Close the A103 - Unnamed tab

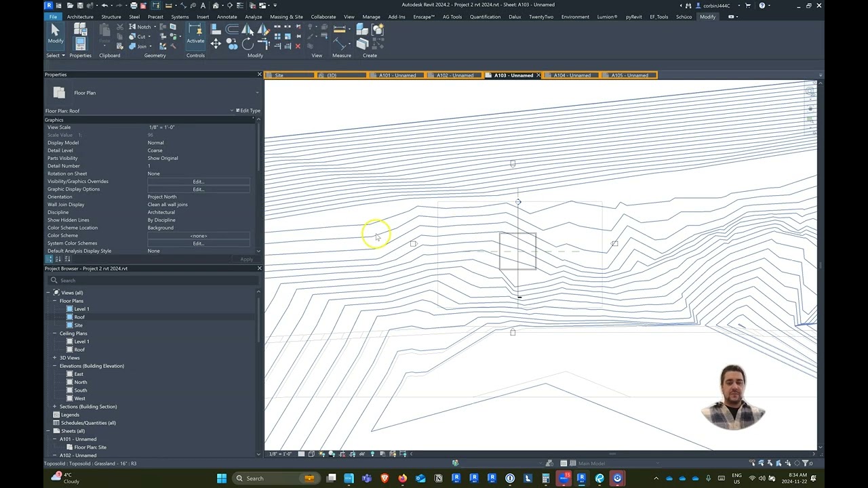[x=538, y=75]
